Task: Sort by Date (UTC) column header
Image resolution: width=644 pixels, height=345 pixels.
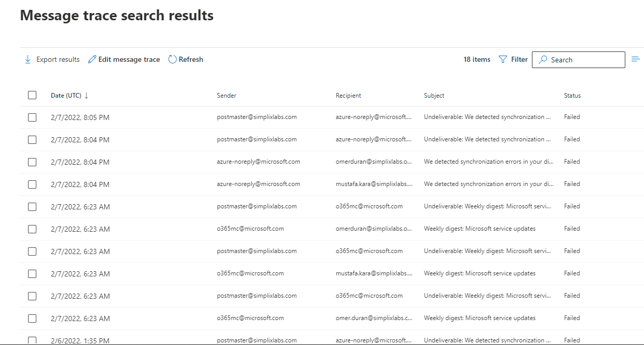Action: click(66, 96)
